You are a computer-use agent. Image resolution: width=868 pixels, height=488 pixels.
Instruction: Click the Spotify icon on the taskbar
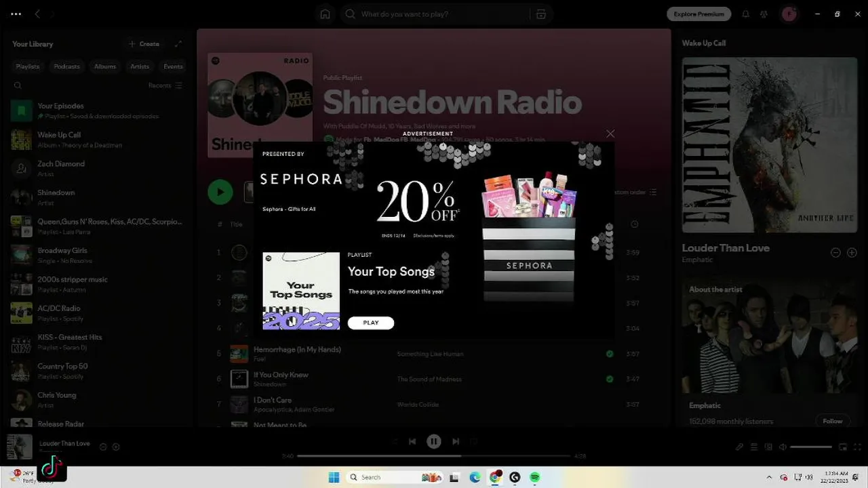pos(534,477)
